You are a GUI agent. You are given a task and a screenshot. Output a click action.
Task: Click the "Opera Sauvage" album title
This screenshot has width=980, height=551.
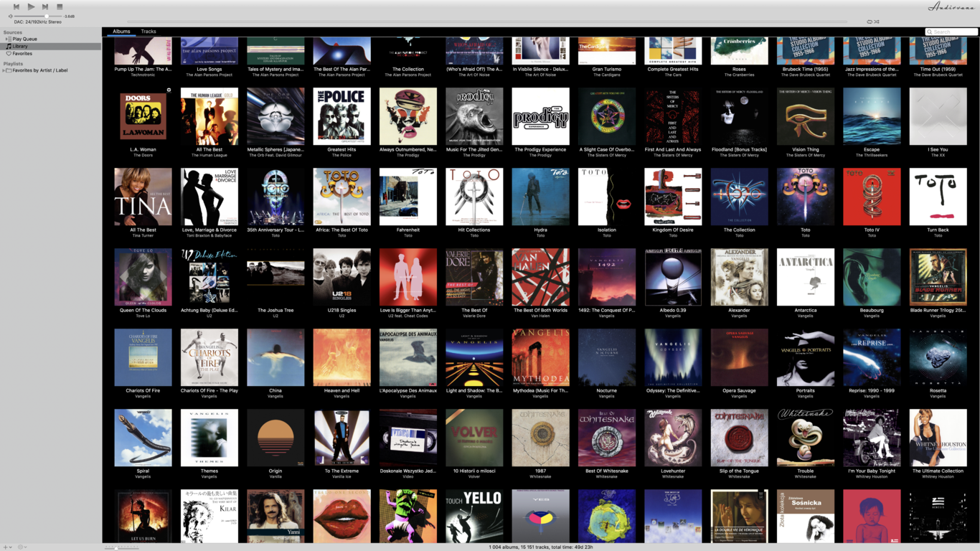(x=739, y=391)
